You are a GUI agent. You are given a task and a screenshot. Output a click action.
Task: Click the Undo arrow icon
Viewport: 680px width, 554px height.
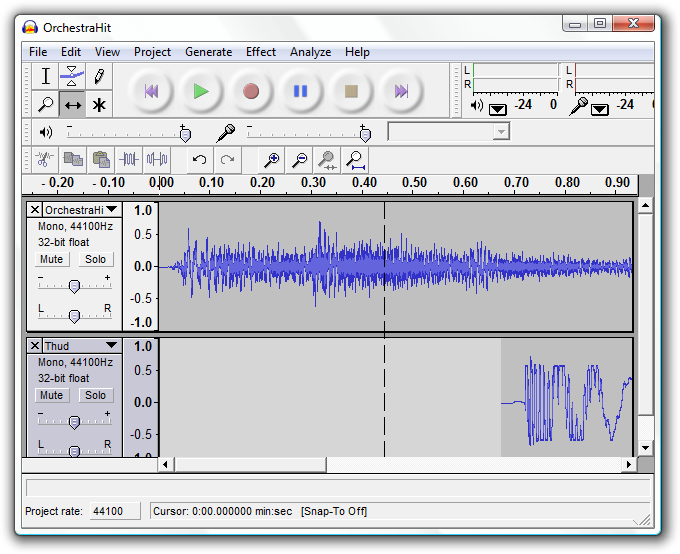click(199, 160)
